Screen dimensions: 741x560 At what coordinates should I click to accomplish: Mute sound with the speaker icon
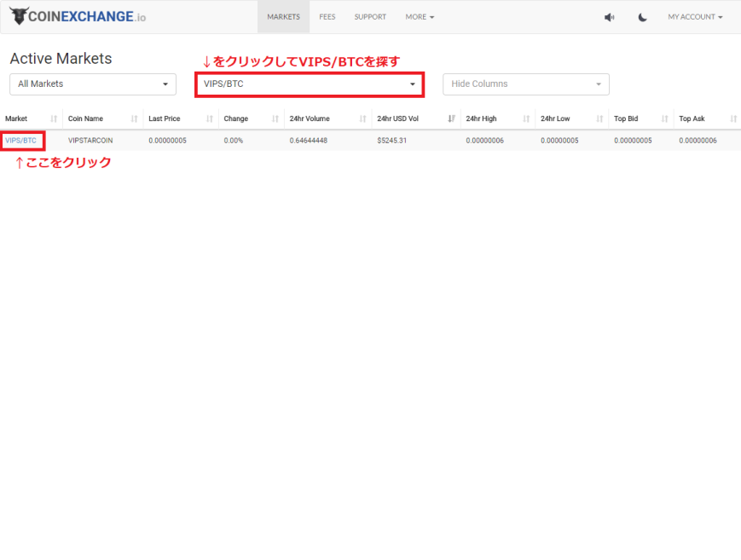point(609,17)
